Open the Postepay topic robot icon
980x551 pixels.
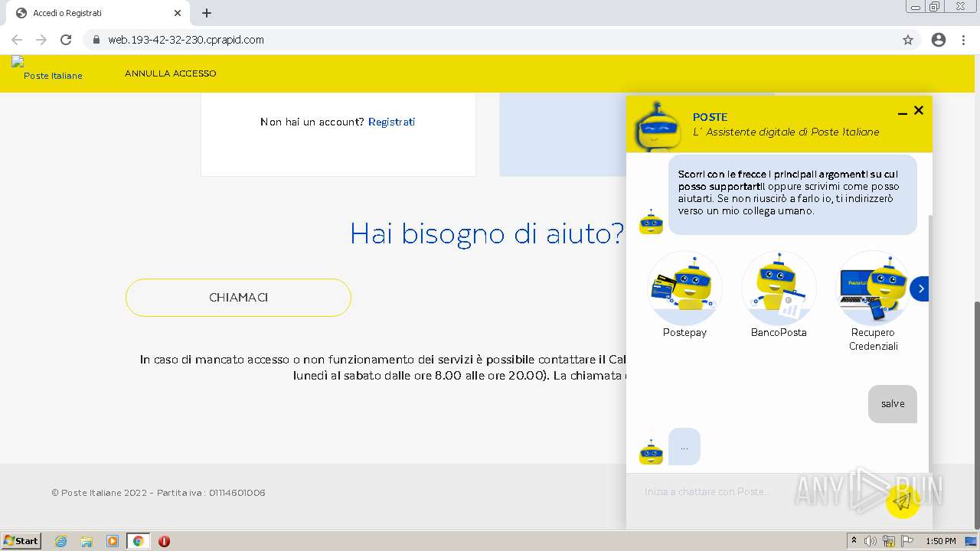[684, 288]
